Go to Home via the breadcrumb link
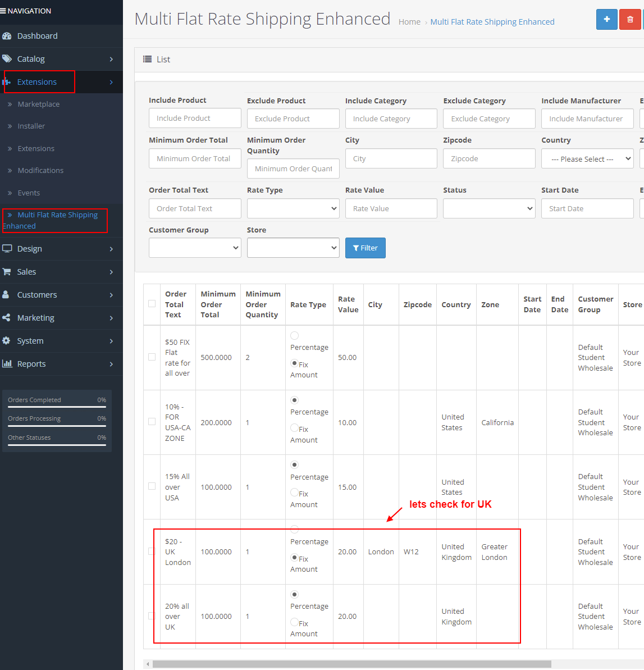 pos(409,21)
